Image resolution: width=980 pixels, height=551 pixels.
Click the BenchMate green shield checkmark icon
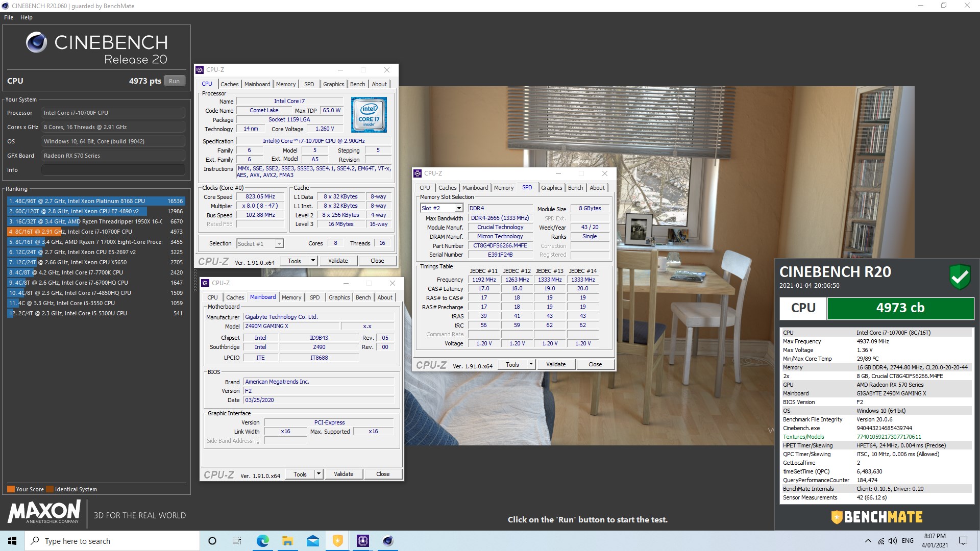[x=960, y=277]
